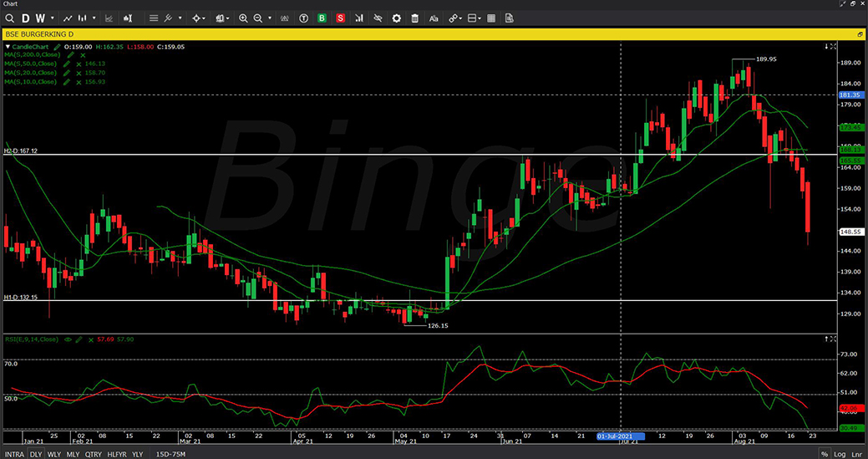Screen dimensions: 868x459
Task: Open chart settings gear icon
Action: pos(396,18)
